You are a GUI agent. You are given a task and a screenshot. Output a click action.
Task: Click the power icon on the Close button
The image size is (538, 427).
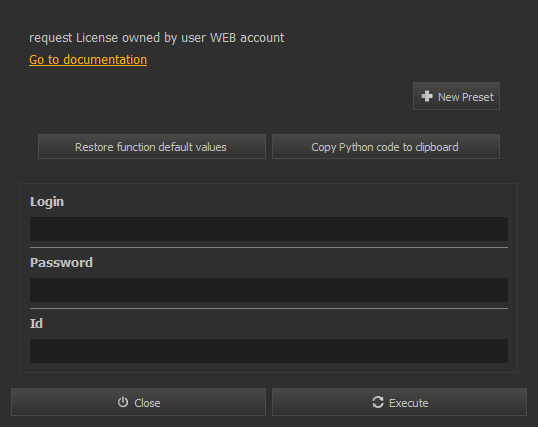123,402
